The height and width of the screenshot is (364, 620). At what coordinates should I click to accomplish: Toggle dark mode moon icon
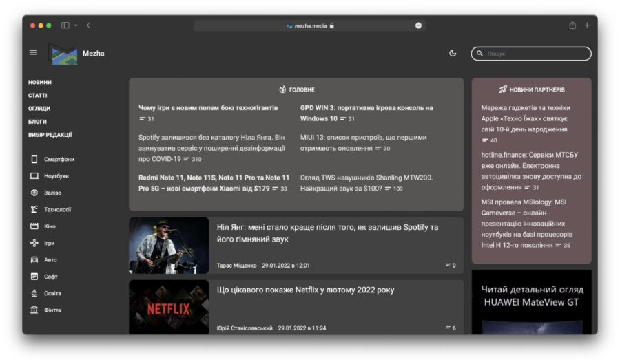(453, 53)
